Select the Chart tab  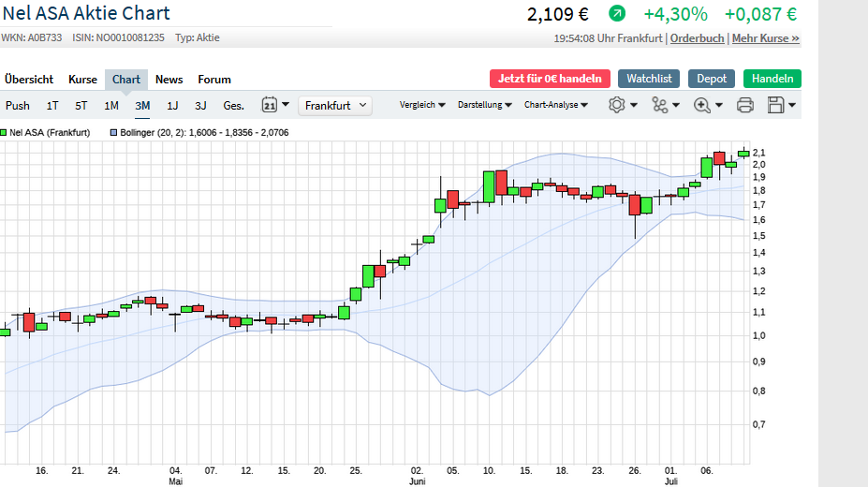click(x=126, y=79)
